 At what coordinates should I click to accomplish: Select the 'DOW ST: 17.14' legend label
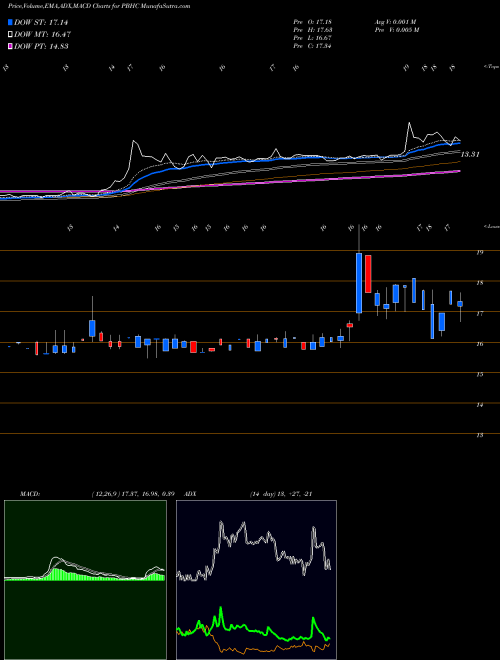(41, 22)
